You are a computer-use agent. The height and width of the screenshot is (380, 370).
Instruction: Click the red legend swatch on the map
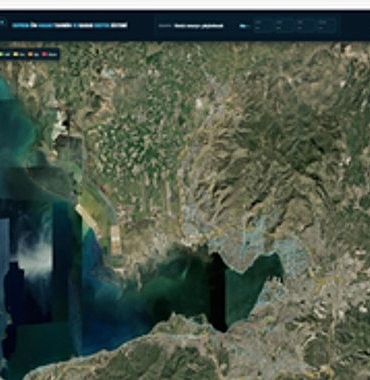click(x=44, y=54)
